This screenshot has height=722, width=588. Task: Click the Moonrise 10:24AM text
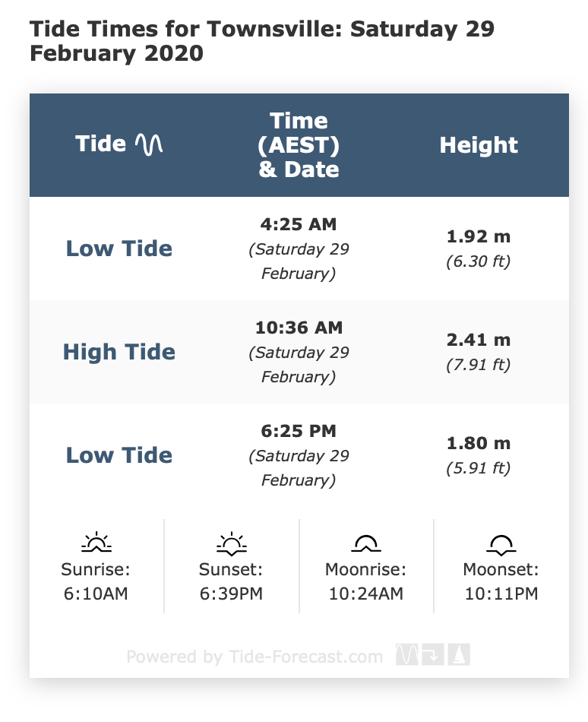tap(365, 581)
